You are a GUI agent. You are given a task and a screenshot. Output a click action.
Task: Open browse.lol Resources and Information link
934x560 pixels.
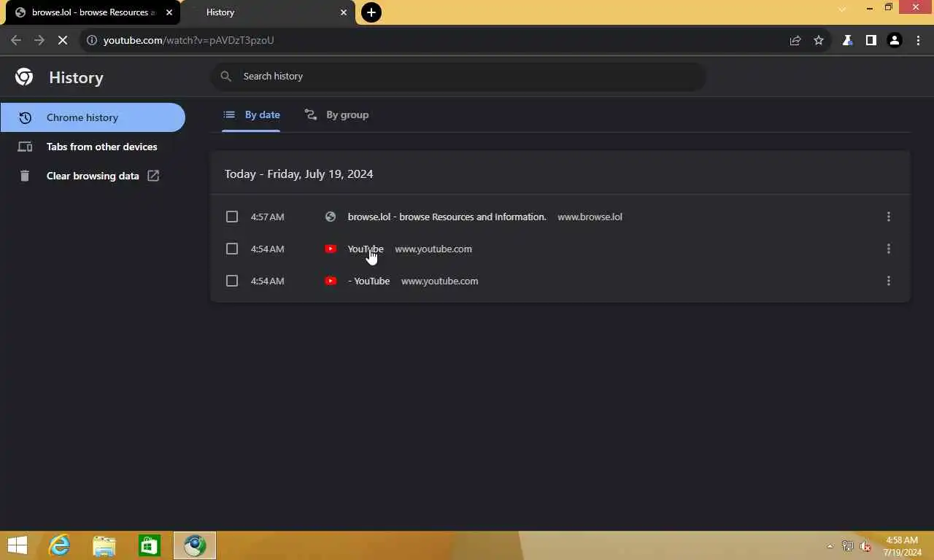(447, 217)
